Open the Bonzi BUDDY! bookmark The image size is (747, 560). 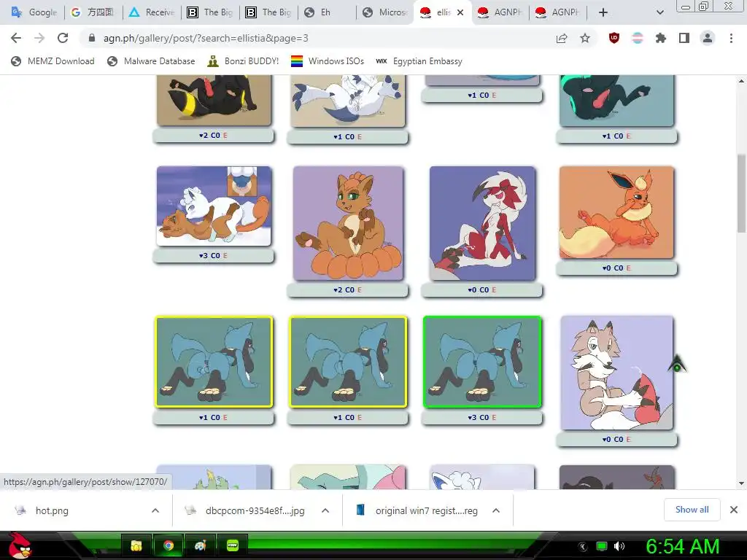point(243,61)
